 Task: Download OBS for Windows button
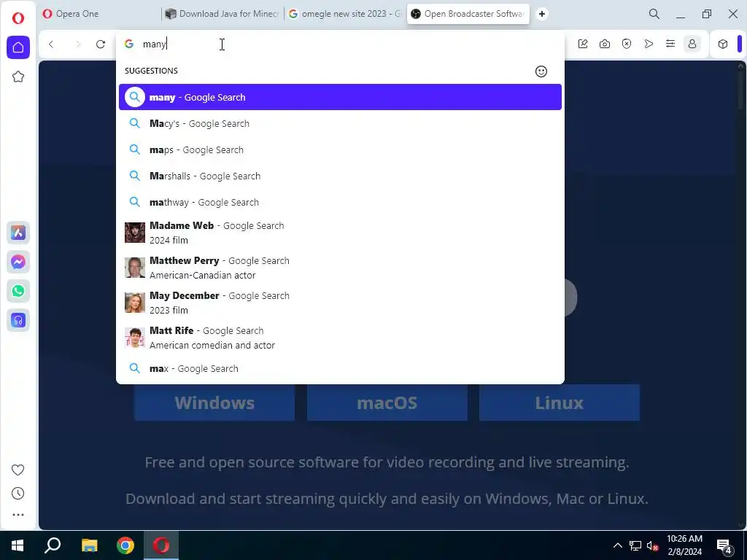point(214,402)
